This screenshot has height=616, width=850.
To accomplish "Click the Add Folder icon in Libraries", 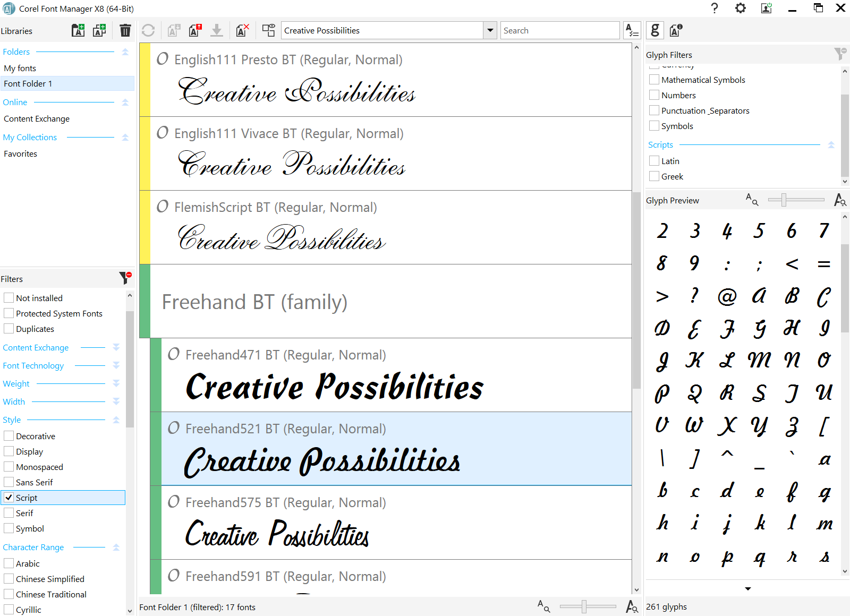I will (x=78, y=30).
